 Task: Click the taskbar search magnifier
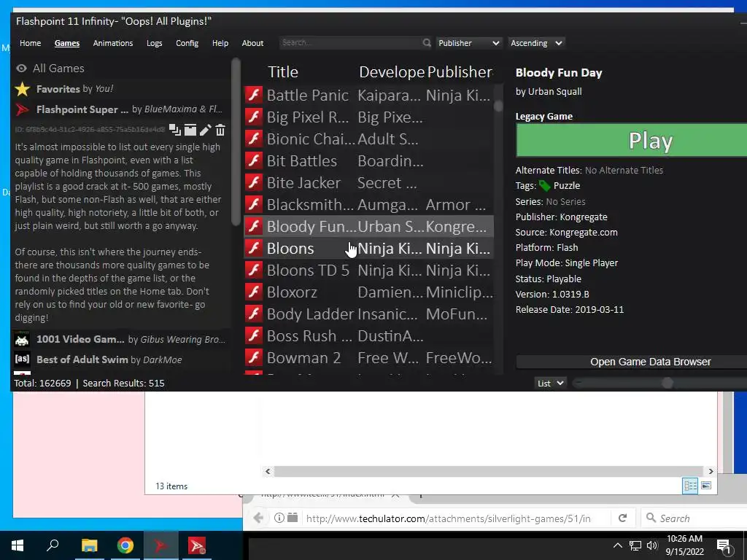point(53,545)
